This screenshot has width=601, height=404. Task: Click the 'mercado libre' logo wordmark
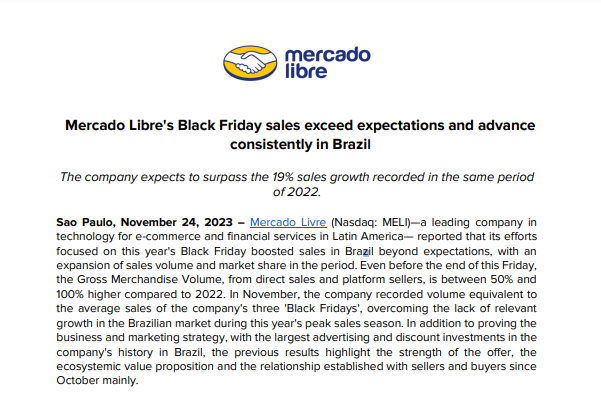pyautogui.click(x=327, y=63)
